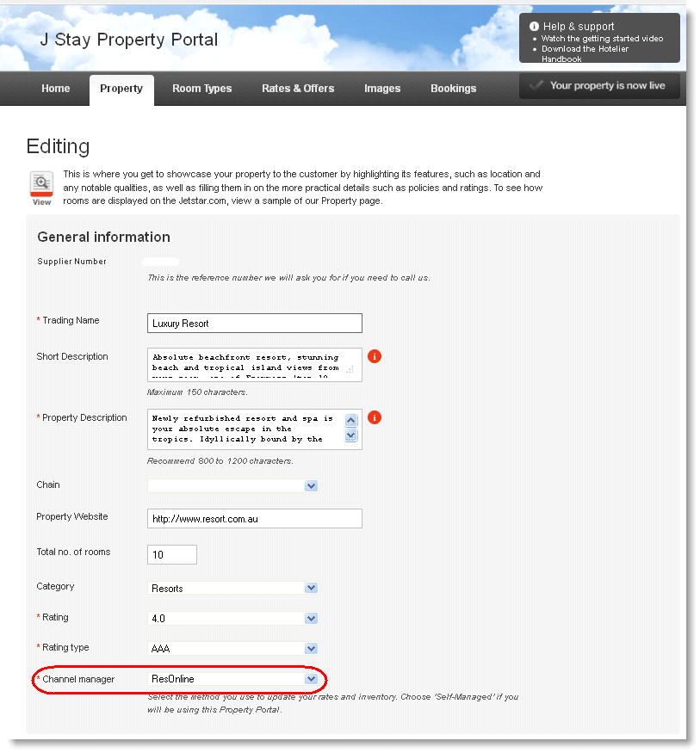Viewport: 700px width, 753px height.
Task: Click the Short Description info icon
Action: tap(375, 356)
